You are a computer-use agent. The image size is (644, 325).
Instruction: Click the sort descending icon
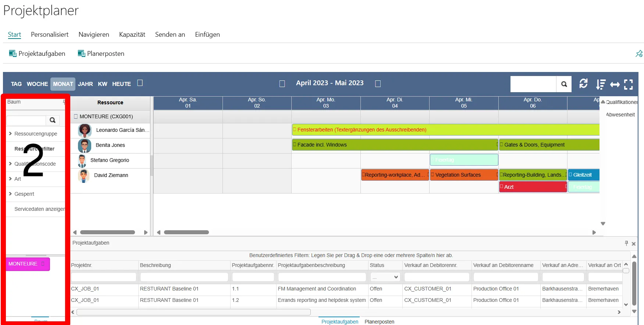[601, 84]
